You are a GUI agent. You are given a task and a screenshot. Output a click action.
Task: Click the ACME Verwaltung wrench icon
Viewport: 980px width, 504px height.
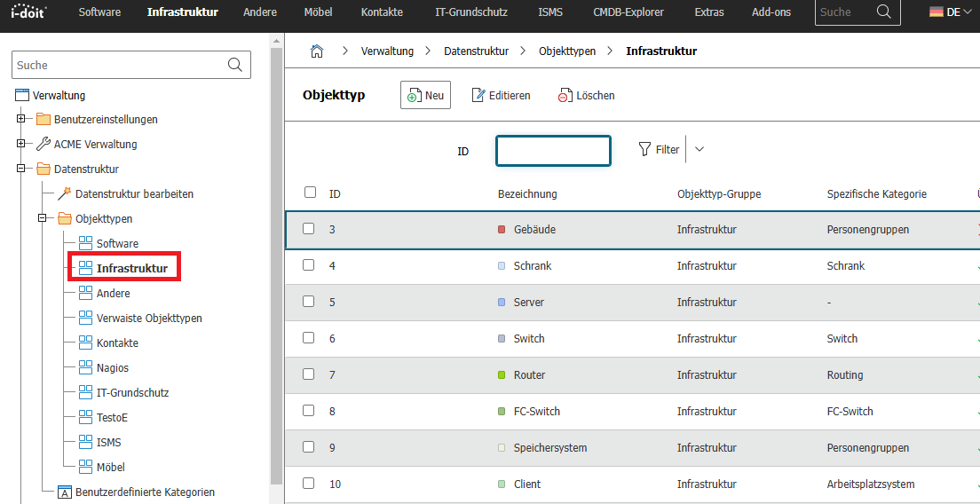pyautogui.click(x=43, y=145)
